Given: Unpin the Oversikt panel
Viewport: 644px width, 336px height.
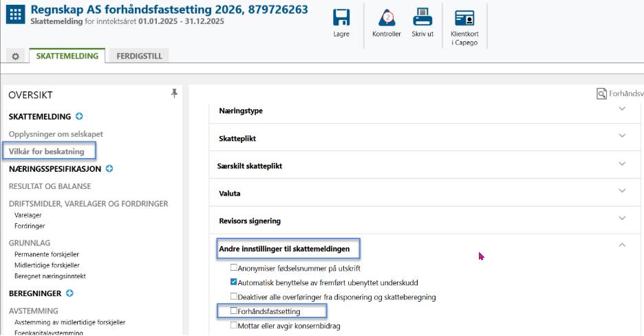Looking at the screenshot, I should pyautogui.click(x=174, y=93).
